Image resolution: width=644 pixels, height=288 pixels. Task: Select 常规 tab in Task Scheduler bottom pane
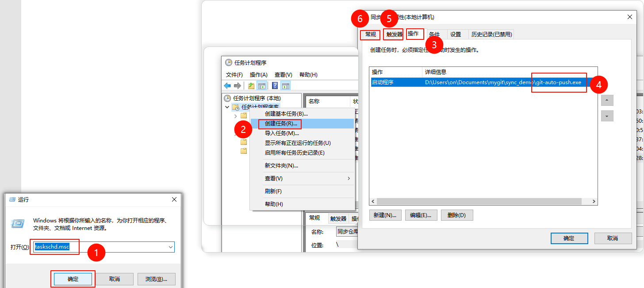[314, 218]
